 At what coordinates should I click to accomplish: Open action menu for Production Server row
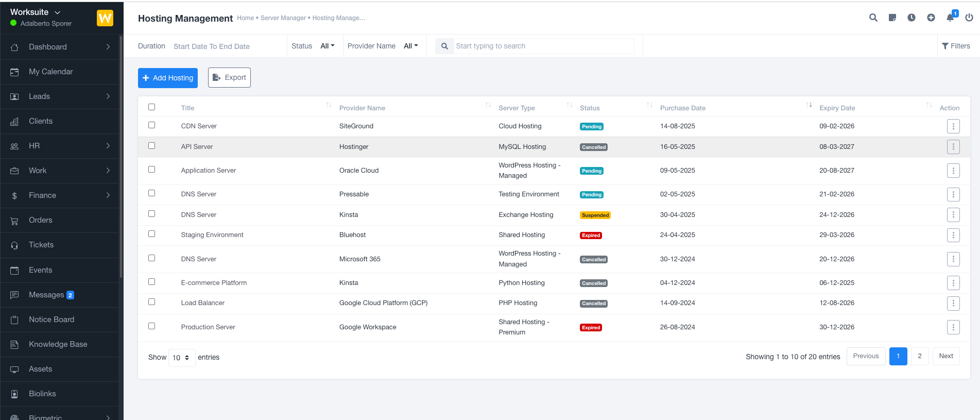953,327
